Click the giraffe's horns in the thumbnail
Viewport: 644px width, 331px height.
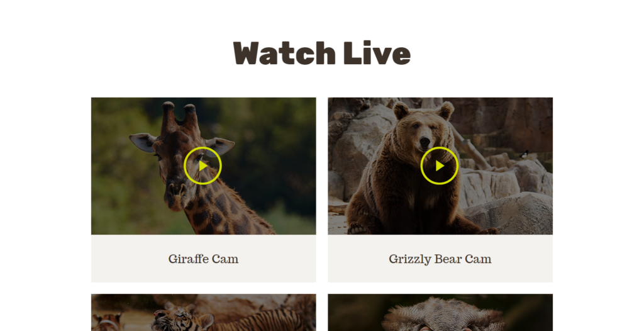(x=179, y=116)
